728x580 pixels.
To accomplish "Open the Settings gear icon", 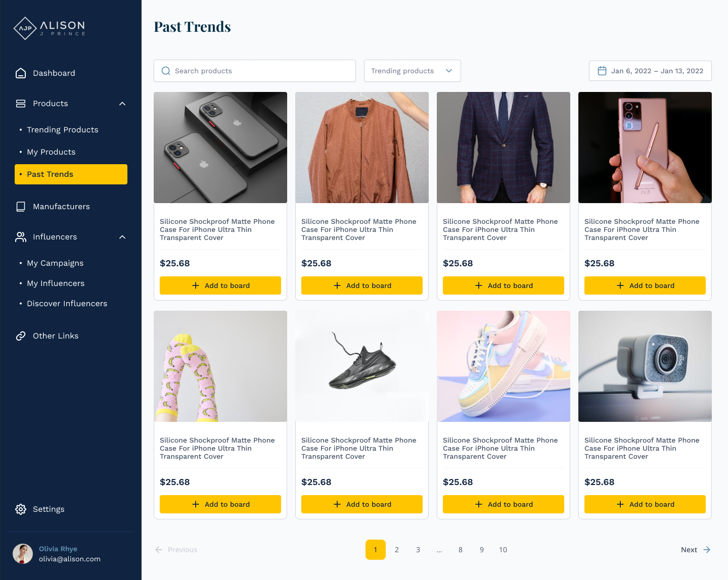I will click(21, 509).
